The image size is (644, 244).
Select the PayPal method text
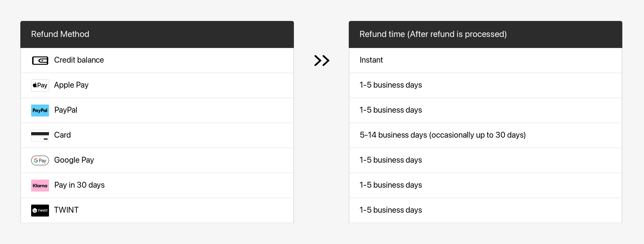[65, 110]
